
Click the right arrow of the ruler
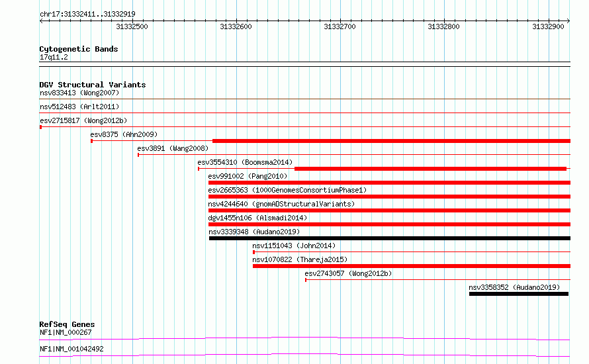[568, 21]
